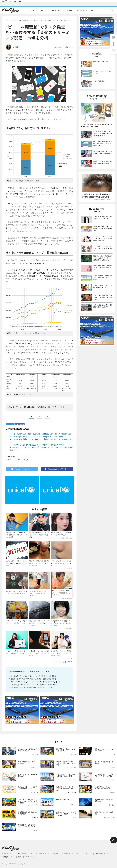117x868 pixels.
Task: Share via the wide Twitter button
Action: [x=21, y=469]
